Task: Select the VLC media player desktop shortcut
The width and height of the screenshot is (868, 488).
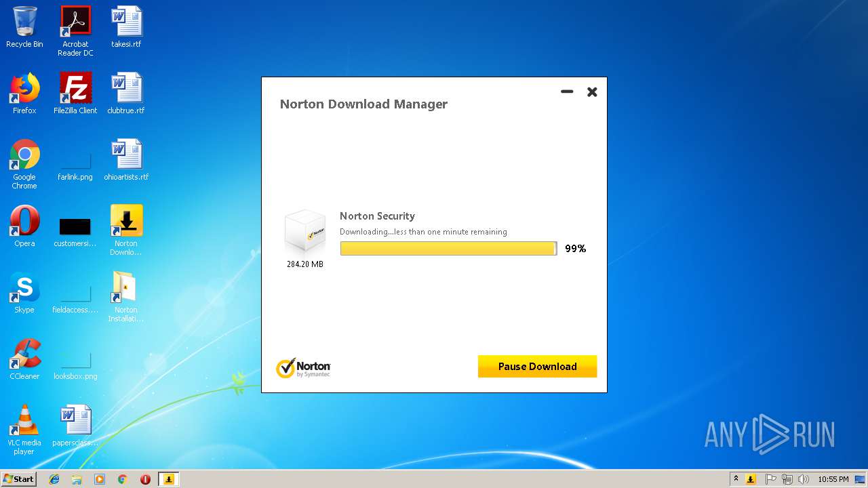Action: pos(24,430)
